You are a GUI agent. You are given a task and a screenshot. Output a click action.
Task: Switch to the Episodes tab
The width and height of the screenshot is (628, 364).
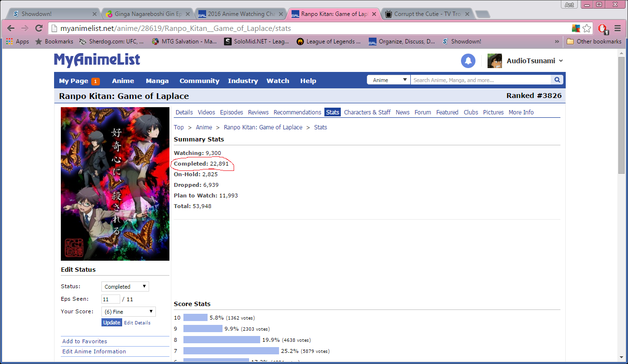click(232, 112)
